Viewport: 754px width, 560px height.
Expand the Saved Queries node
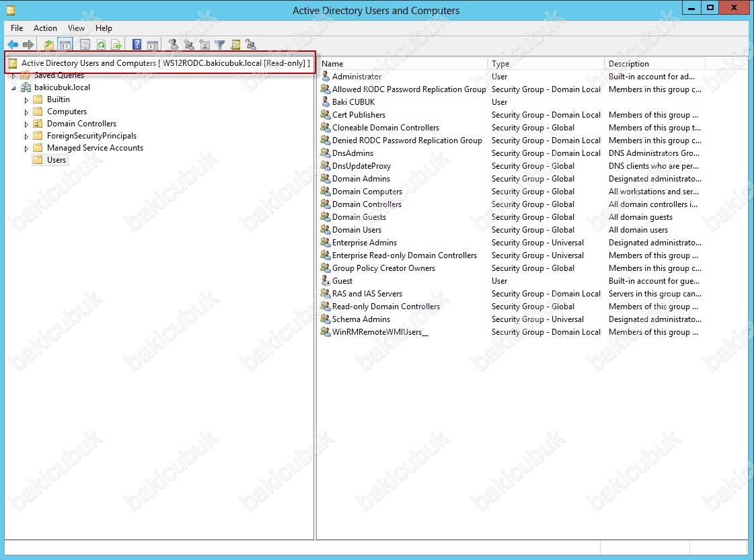(13, 75)
